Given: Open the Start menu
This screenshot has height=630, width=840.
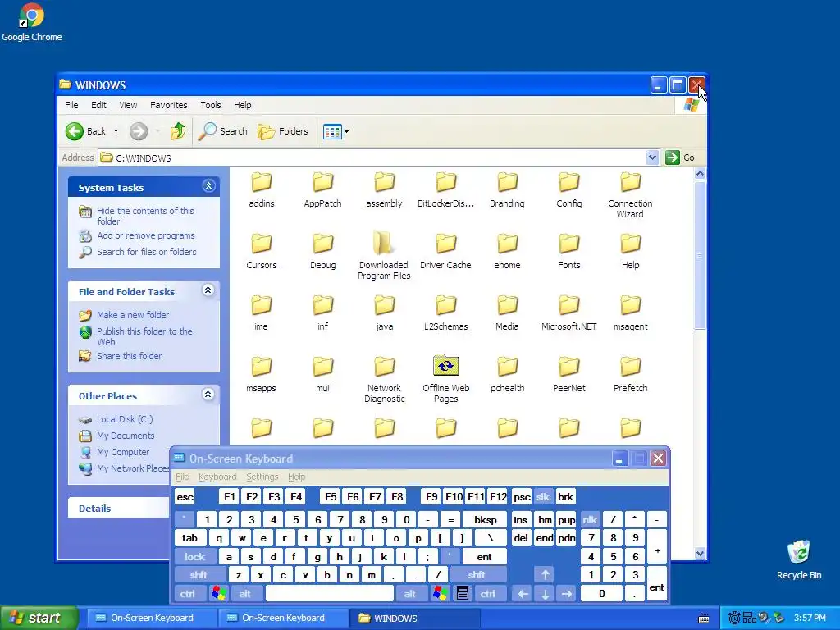Looking at the screenshot, I should (x=39, y=618).
